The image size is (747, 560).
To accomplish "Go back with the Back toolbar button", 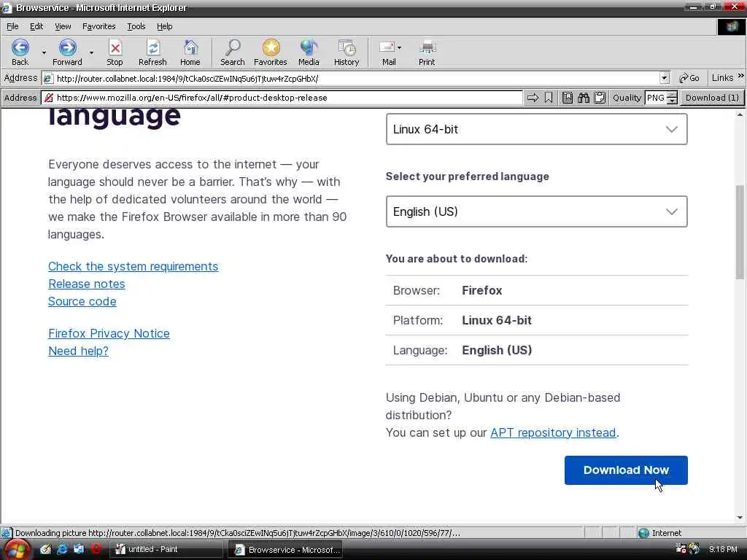I will pyautogui.click(x=20, y=52).
